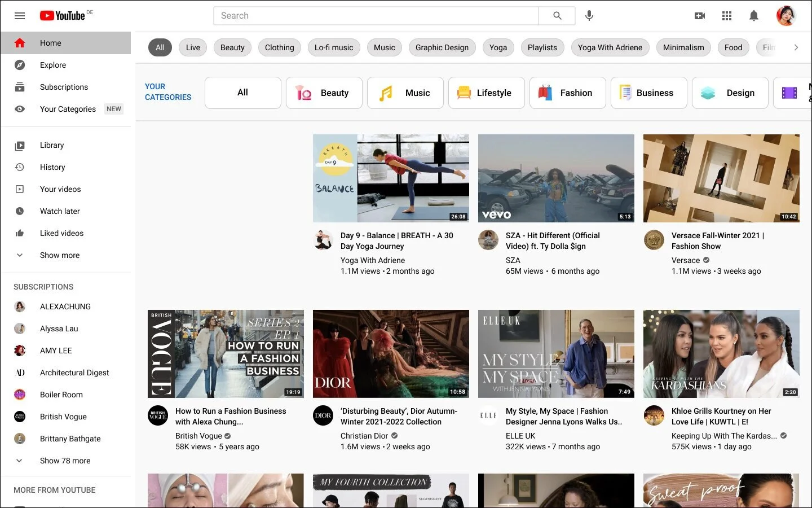Open Watch later in sidebar
Screen dimensions: 812x508
(x=65, y=211)
